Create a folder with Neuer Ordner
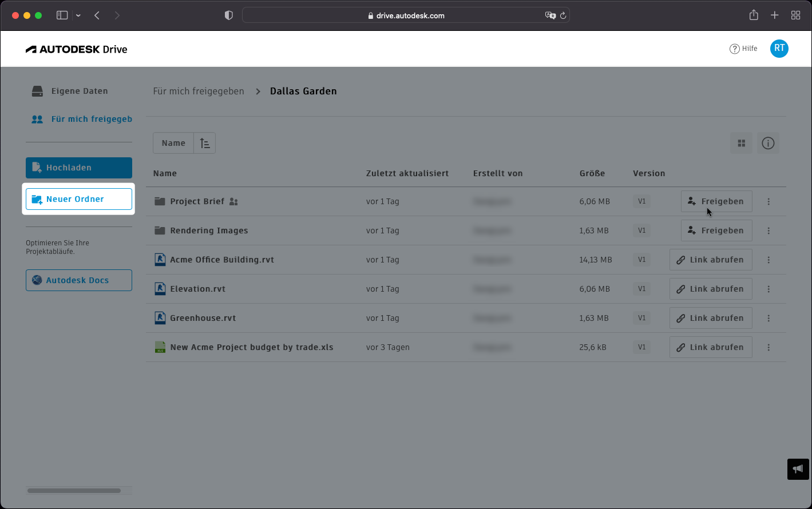 pyautogui.click(x=79, y=199)
